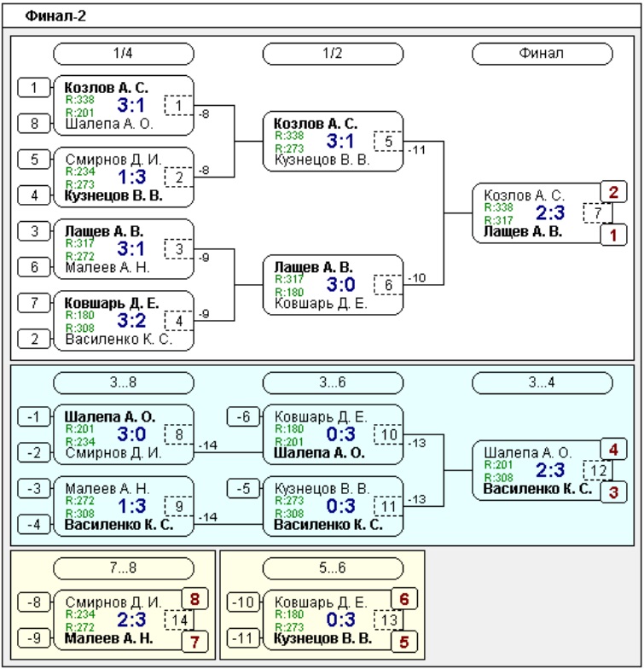
Task: Click the "-6" loser slot box
Action: pyautogui.click(x=243, y=416)
